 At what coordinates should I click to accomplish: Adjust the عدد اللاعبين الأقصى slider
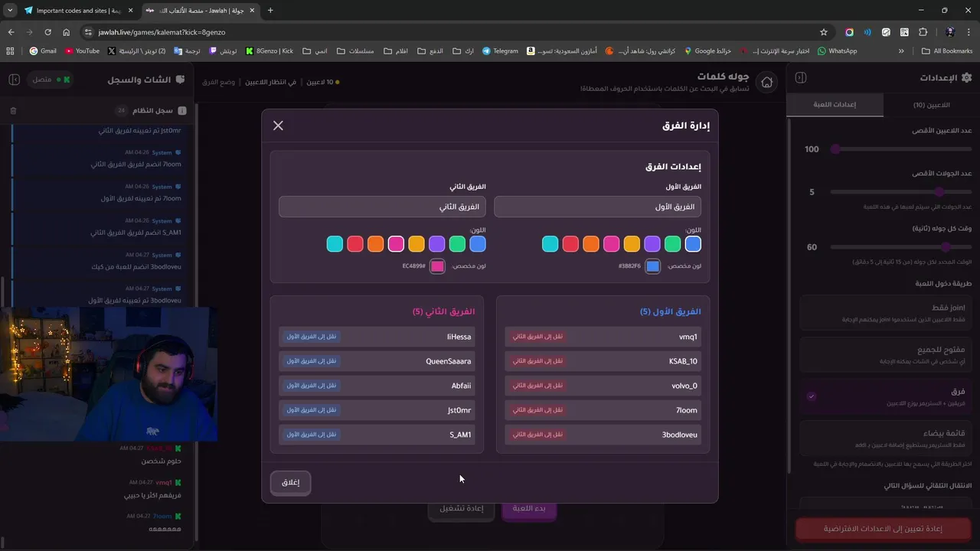(901, 149)
